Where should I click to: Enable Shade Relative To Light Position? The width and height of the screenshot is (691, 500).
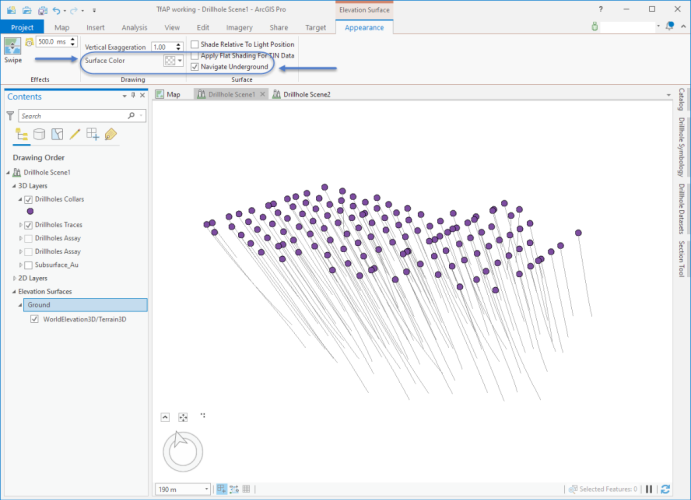coord(195,45)
